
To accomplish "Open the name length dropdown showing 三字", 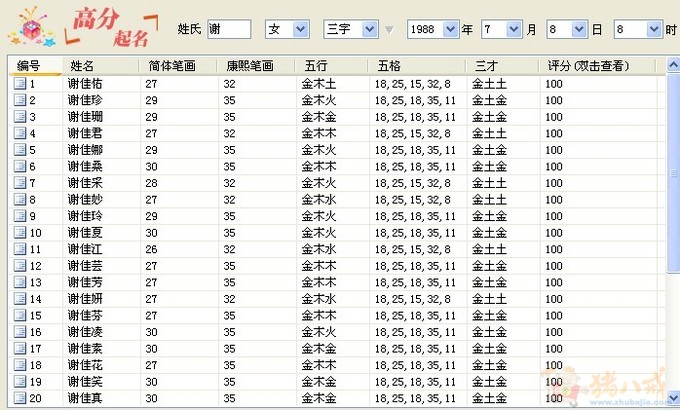I will click(x=369, y=30).
